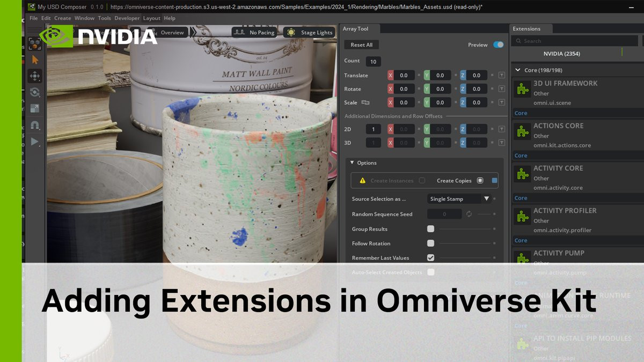This screenshot has width=644, height=362.
Task: Click the ACTIONS CORE extension puzzle icon
Action: [522, 132]
